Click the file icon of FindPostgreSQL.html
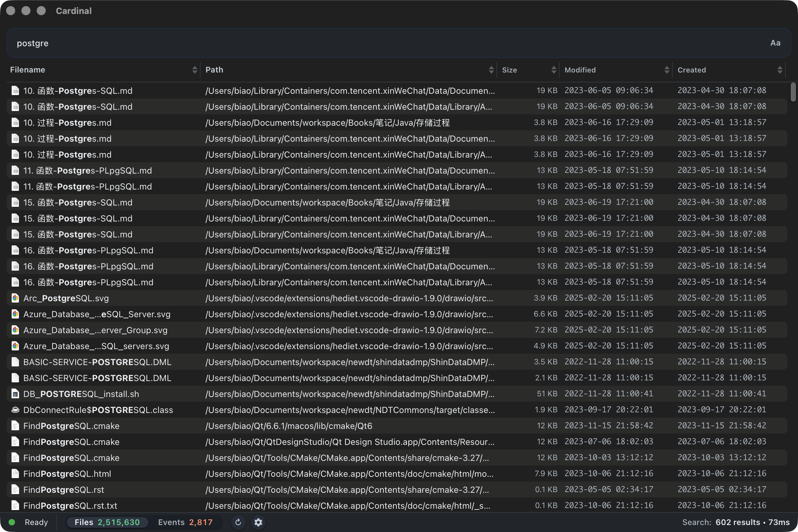 click(15, 473)
